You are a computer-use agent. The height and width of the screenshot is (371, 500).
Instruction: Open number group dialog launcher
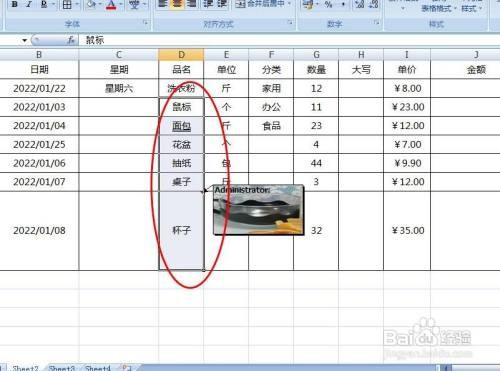click(x=377, y=23)
